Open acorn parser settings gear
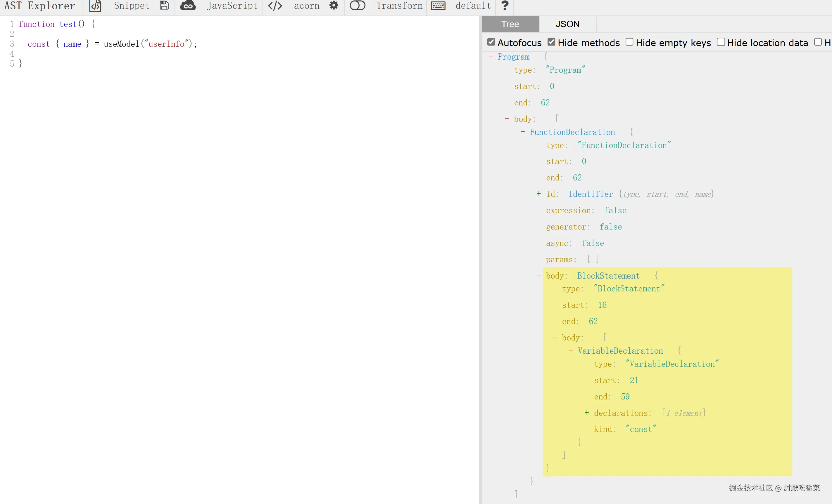The image size is (832, 504). [334, 6]
